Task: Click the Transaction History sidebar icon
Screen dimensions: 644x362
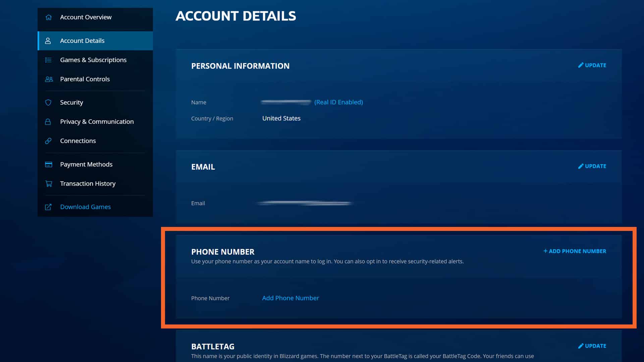Action: point(49,183)
